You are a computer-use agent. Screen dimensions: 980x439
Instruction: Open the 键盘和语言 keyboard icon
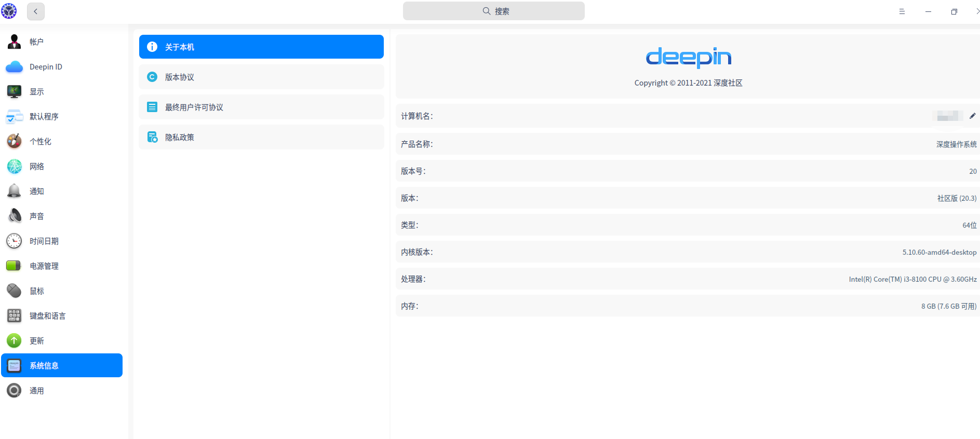click(x=14, y=315)
